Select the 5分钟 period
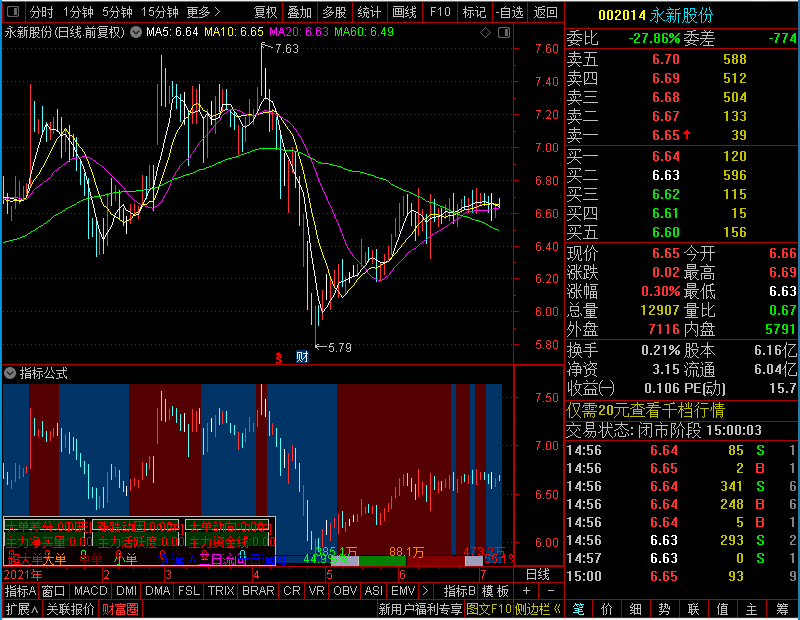The image size is (800, 620). click(117, 12)
